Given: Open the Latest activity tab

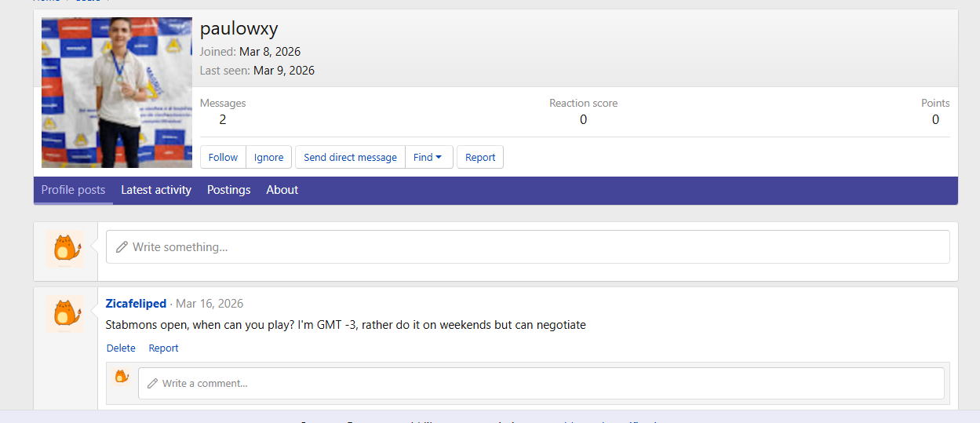Looking at the screenshot, I should [156, 190].
